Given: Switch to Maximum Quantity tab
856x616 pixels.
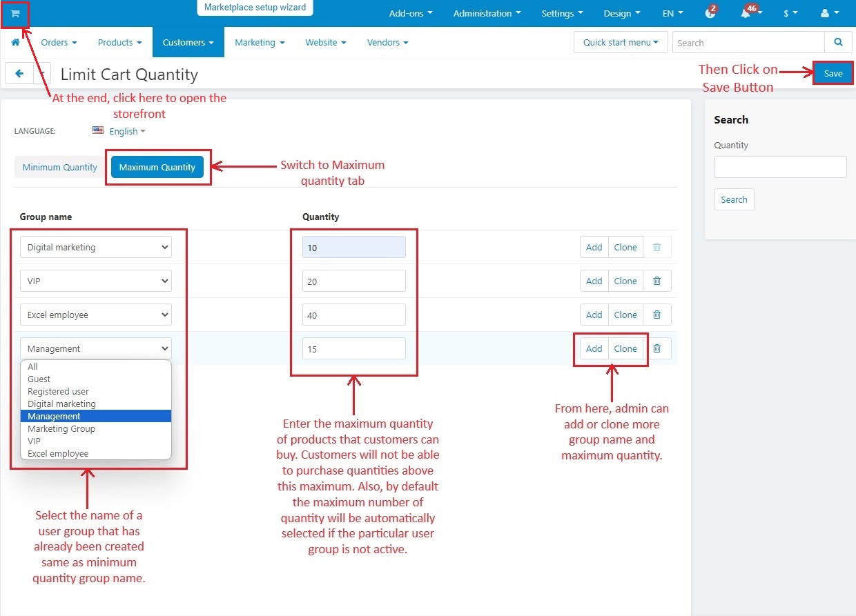Looking at the screenshot, I should [x=157, y=167].
